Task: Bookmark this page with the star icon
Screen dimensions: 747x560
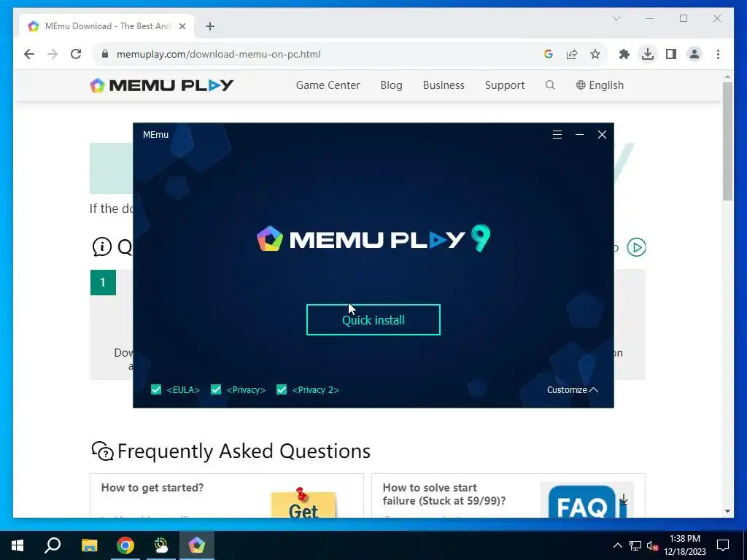Action: coord(595,54)
